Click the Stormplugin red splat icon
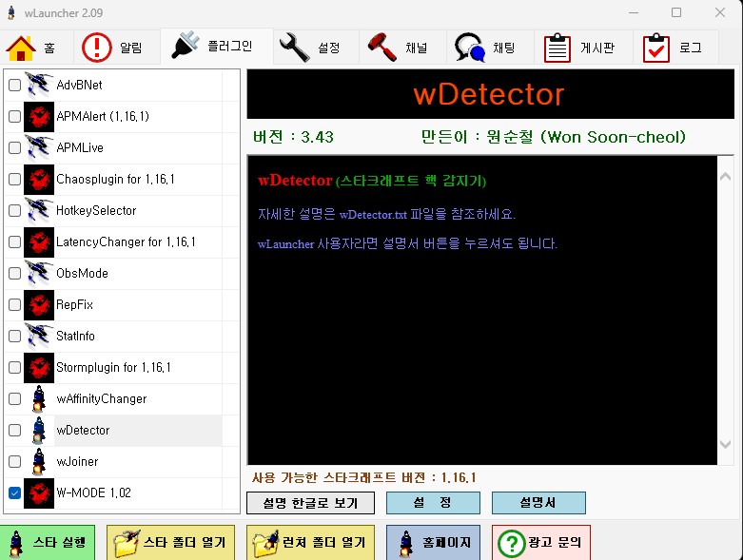This screenshot has height=560, width=743. point(39,367)
